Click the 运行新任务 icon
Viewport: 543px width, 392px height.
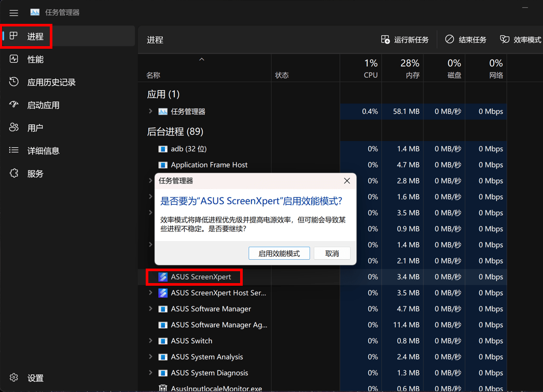(x=385, y=39)
